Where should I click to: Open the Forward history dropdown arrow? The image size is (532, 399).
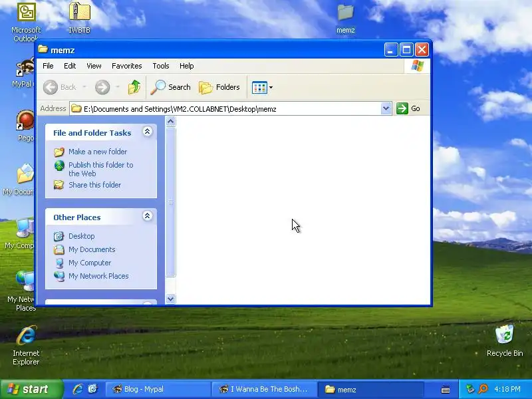tap(118, 87)
